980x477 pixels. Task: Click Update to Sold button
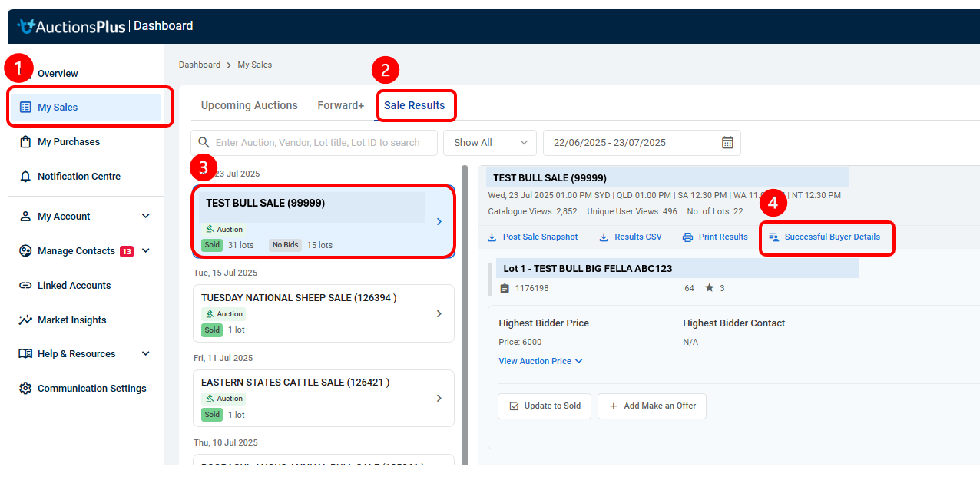tap(545, 406)
